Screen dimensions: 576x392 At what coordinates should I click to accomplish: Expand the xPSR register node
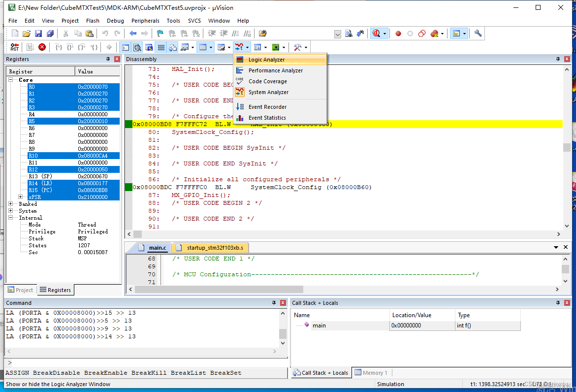(21, 197)
